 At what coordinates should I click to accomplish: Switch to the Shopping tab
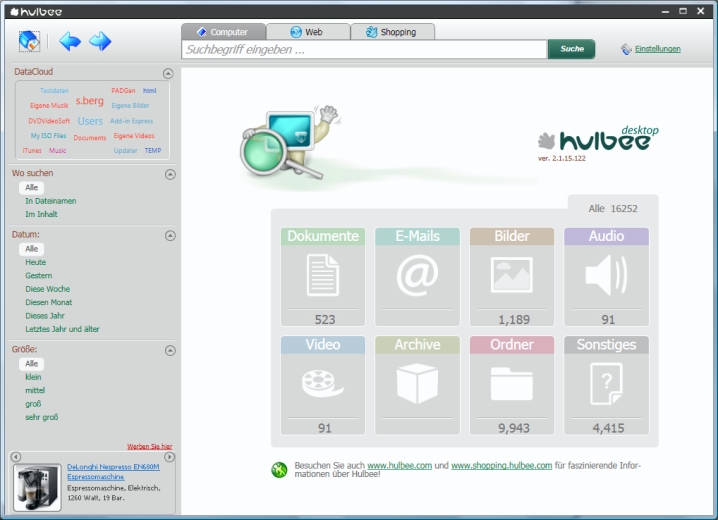(x=391, y=32)
